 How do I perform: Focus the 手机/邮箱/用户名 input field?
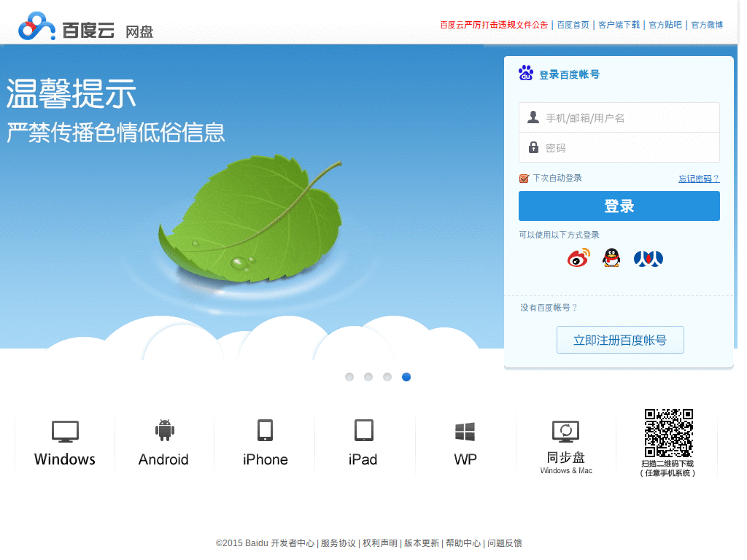coord(619,117)
